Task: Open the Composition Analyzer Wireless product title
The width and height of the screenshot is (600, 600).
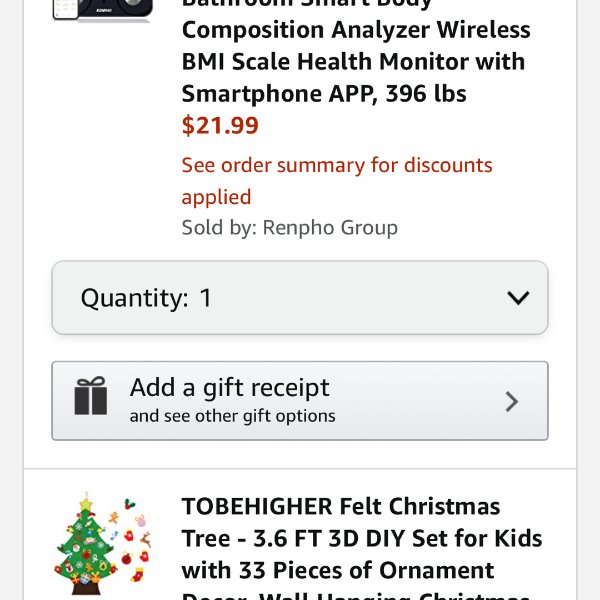Action: click(356, 30)
